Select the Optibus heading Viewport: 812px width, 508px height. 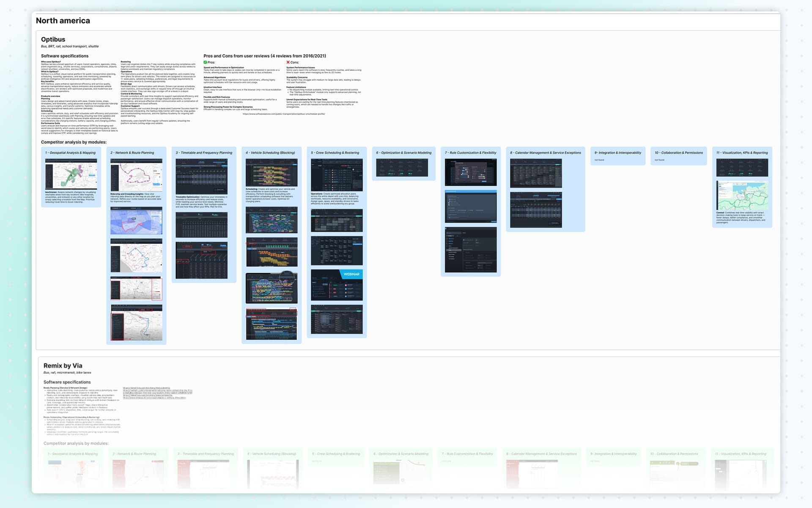click(x=53, y=39)
